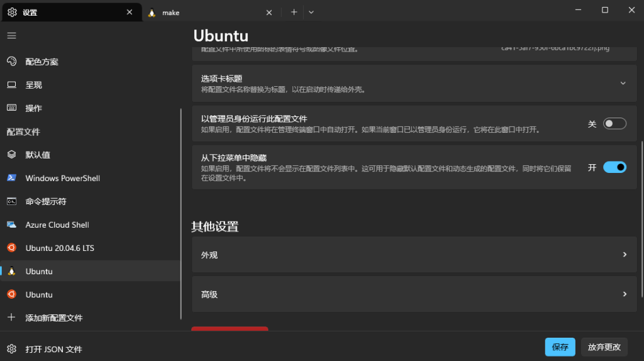Open the new tab dropdown arrow
The height and width of the screenshot is (361, 644).
311,12
